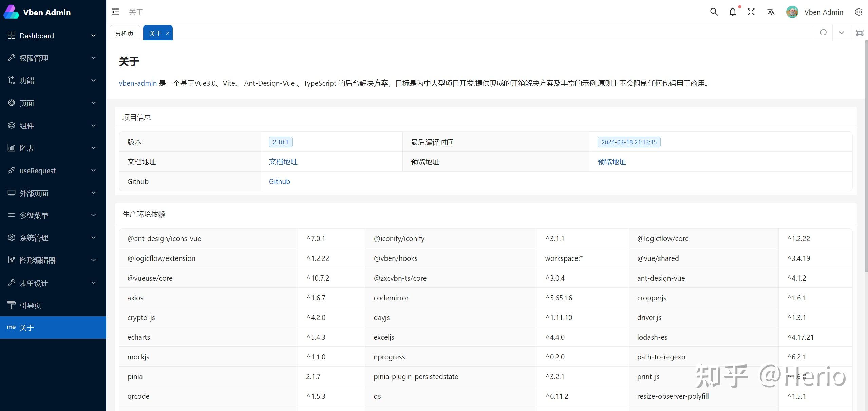Collapse the sidebar with the hamburger icon

coord(115,12)
